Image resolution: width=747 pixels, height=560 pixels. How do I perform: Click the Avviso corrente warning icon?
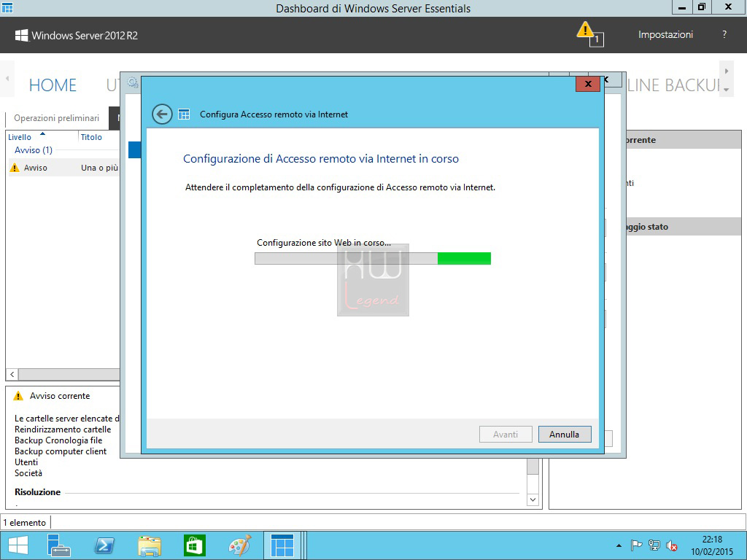pos(18,396)
